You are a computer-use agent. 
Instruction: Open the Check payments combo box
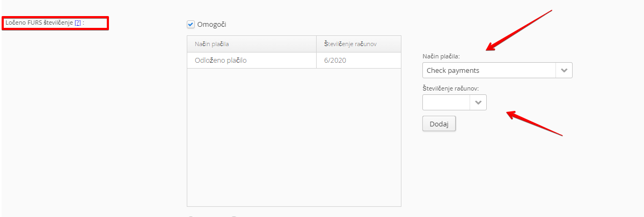pos(488,70)
